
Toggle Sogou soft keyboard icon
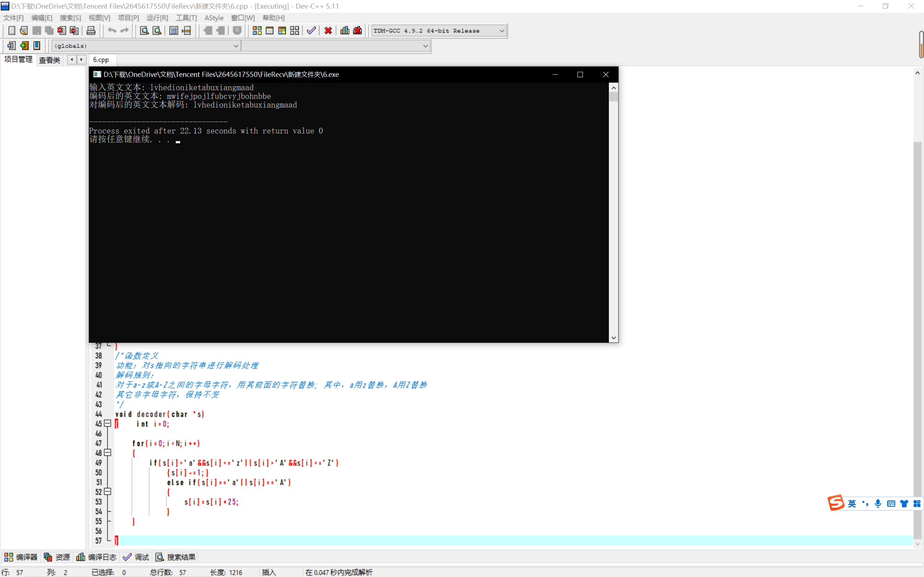tap(891, 503)
